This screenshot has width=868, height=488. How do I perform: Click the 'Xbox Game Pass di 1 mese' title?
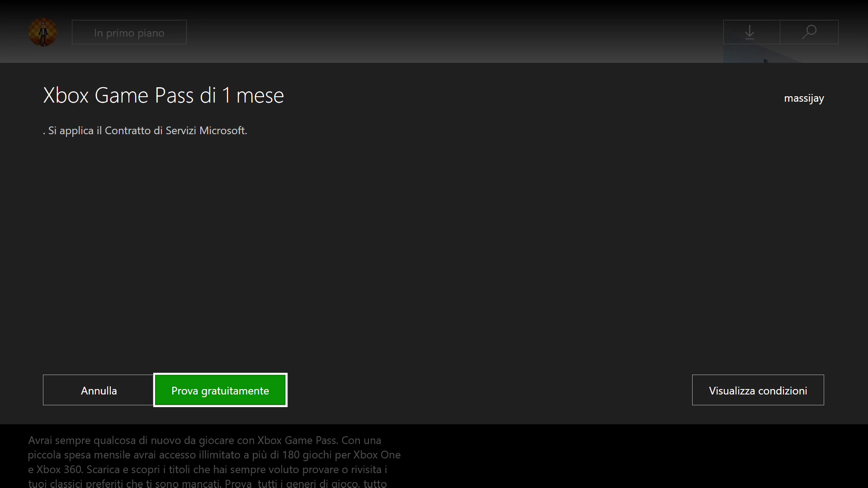(164, 95)
